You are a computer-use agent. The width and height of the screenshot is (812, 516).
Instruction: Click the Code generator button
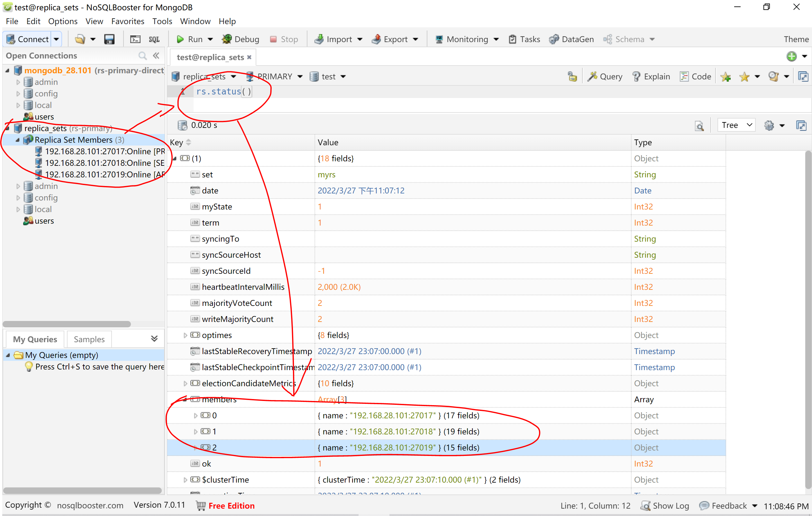(x=696, y=77)
